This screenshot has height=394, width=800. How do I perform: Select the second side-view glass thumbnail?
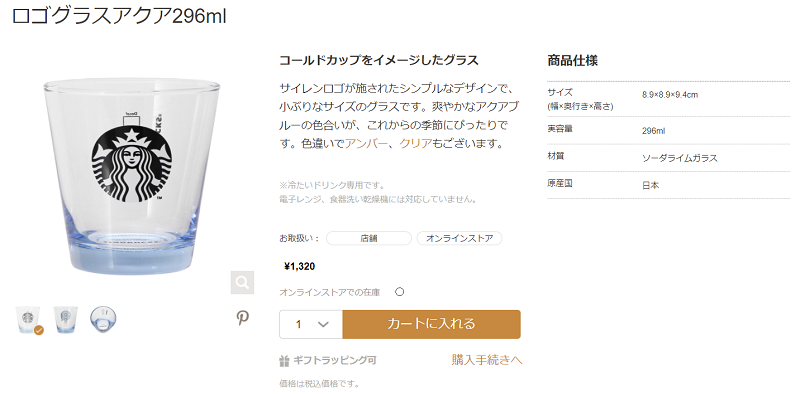pos(65,319)
